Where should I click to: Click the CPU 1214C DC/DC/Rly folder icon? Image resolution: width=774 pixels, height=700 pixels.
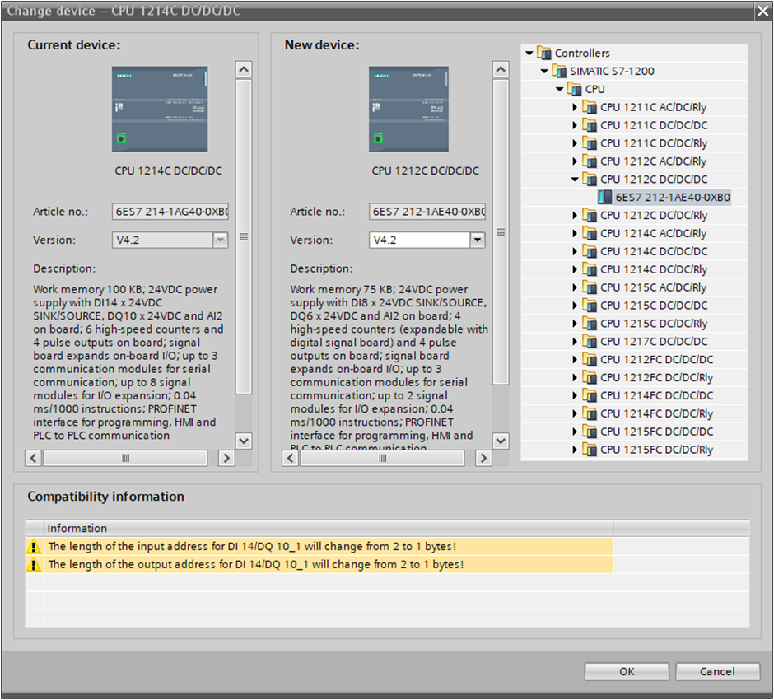click(x=590, y=269)
